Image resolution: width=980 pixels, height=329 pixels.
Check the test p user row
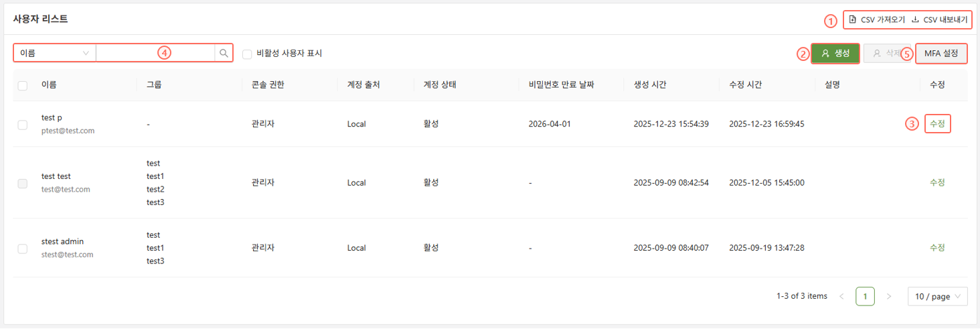[x=23, y=125]
